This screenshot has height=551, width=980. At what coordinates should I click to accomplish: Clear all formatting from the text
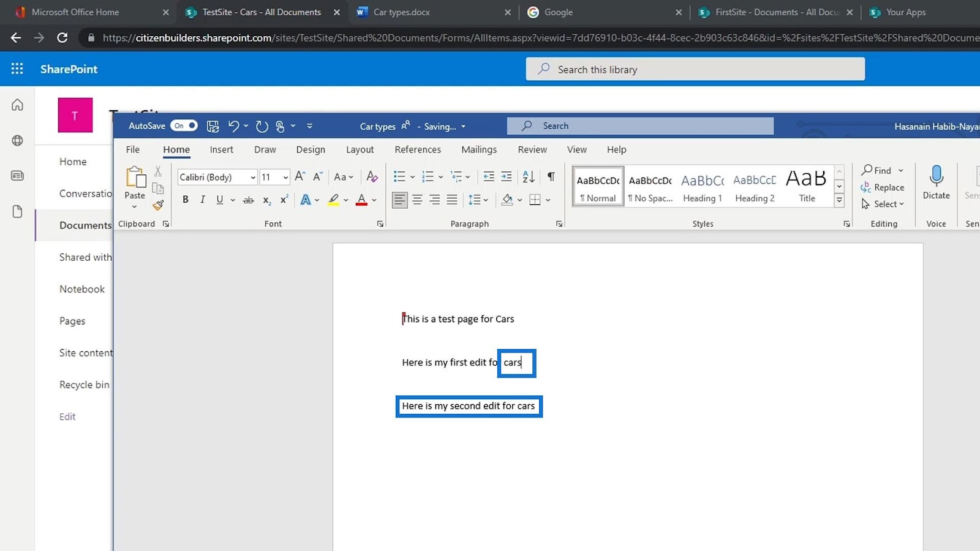(372, 177)
